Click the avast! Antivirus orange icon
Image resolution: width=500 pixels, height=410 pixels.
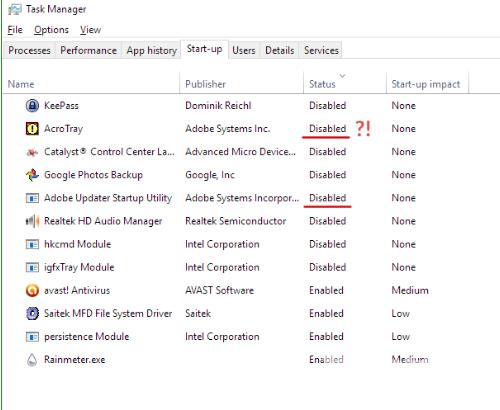pyautogui.click(x=32, y=290)
